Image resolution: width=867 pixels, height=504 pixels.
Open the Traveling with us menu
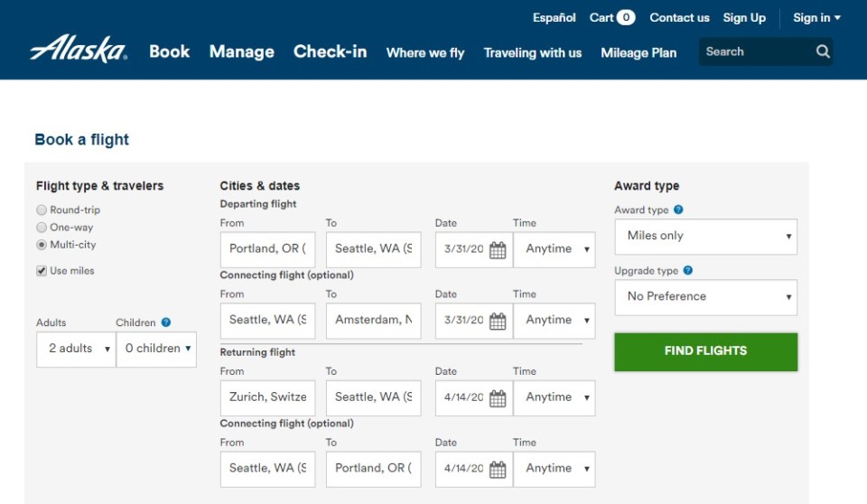pyautogui.click(x=533, y=52)
